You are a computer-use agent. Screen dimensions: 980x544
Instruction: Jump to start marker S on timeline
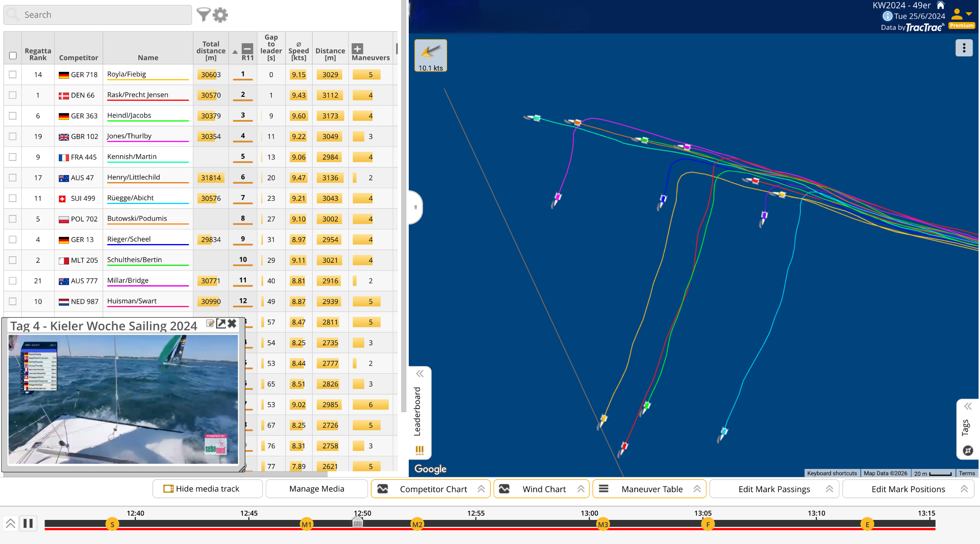pos(112,524)
